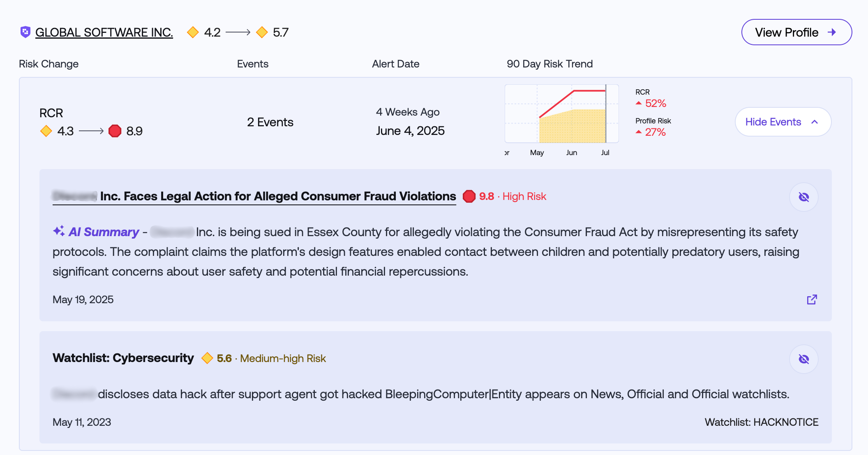This screenshot has width=868, height=455.
Task: Click the AI Summary sparkle icon
Action: coord(59,231)
